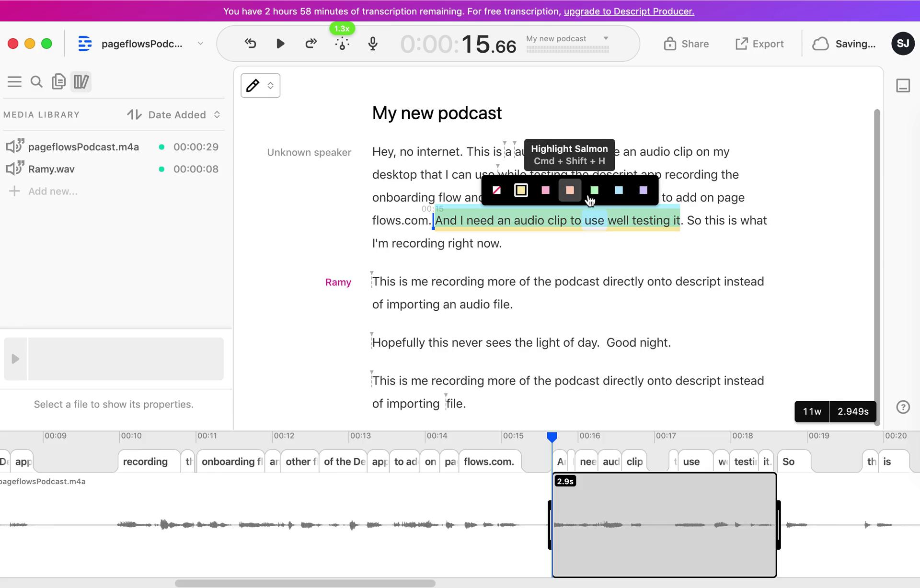Click the "flows.com." word block in timeline
This screenshot has width=920, height=588.
(489, 462)
